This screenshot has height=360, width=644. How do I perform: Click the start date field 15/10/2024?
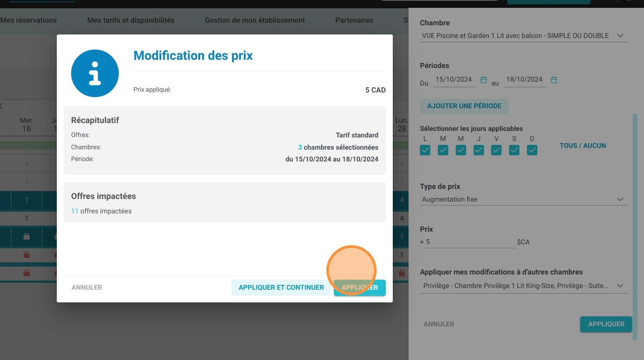(454, 80)
